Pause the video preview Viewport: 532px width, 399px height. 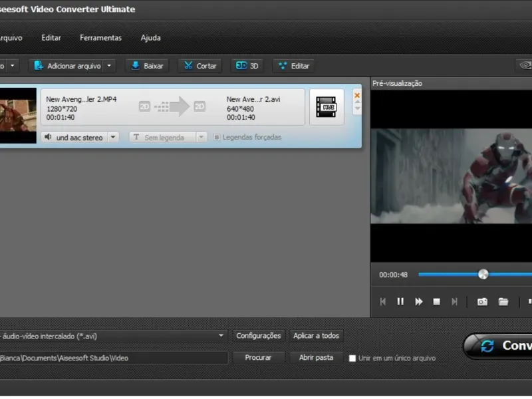click(x=400, y=301)
